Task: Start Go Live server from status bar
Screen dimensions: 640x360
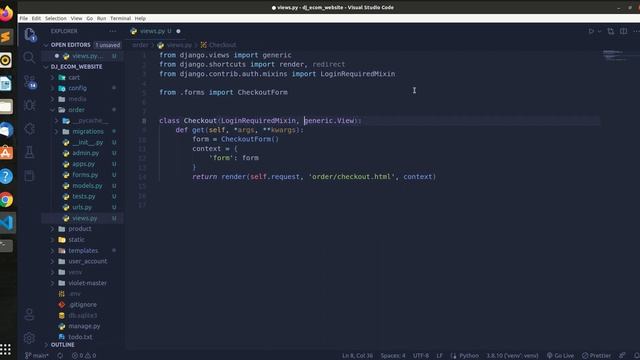Action: coord(560,356)
